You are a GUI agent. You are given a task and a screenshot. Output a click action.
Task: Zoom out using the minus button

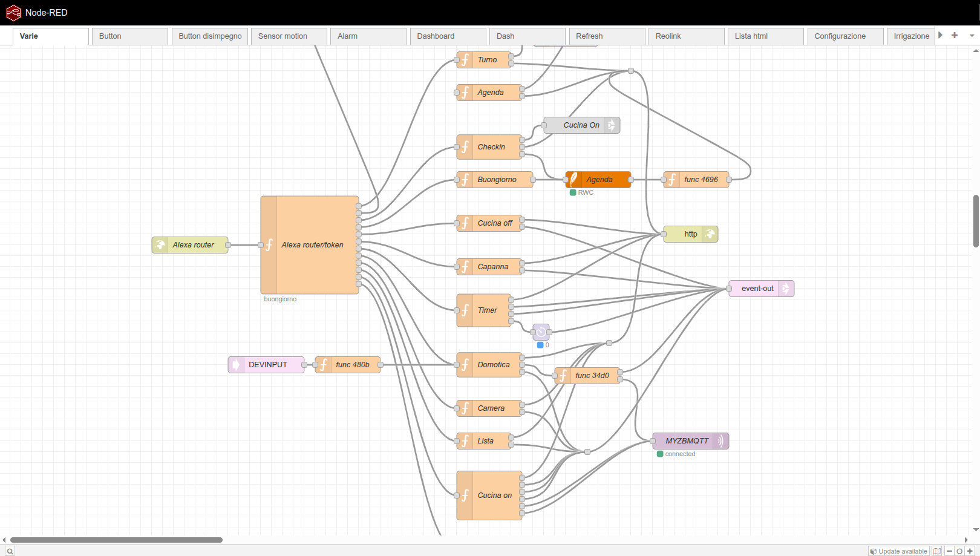point(949,551)
